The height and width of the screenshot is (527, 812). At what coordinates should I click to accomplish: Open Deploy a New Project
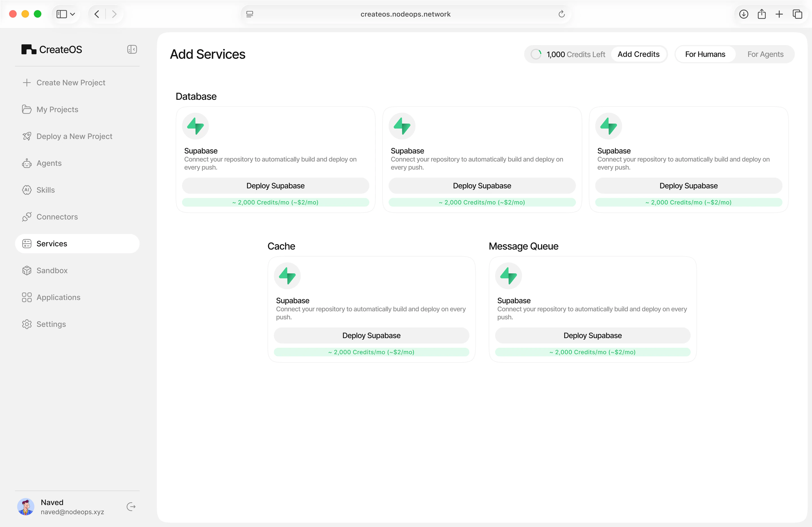pos(78,136)
